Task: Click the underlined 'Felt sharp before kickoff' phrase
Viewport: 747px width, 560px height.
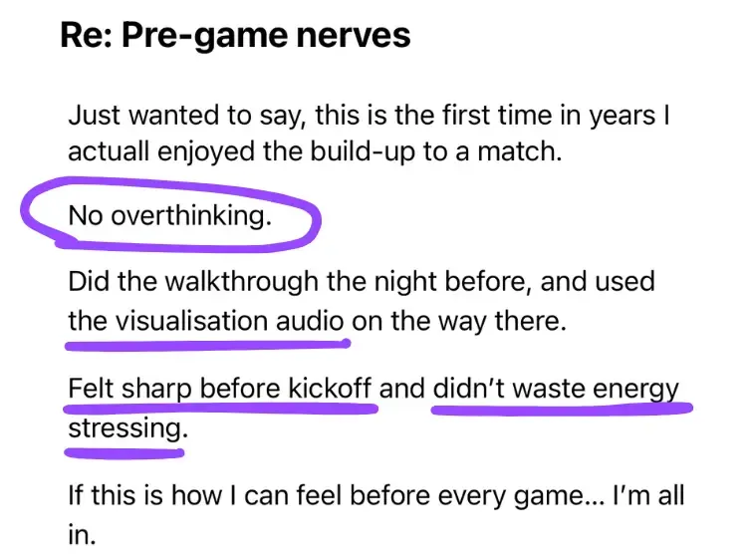Action: 220,388
